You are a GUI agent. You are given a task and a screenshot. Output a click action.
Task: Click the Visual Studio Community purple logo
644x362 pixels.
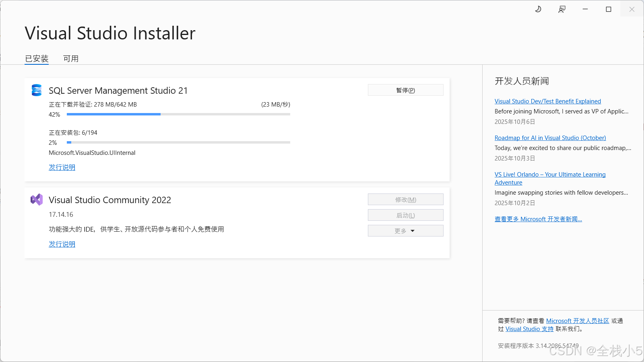coord(37,200)
